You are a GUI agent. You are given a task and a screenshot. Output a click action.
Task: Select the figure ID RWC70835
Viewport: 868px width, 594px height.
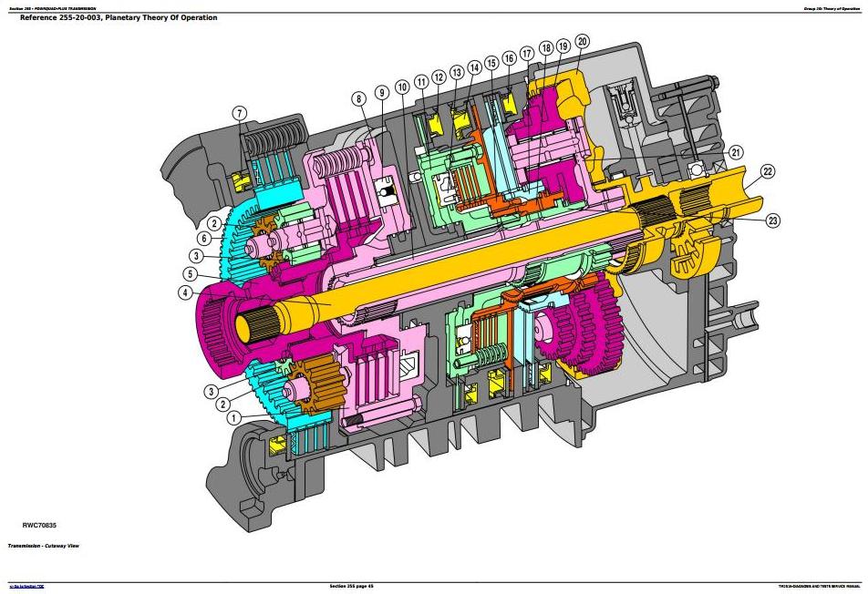tap(39, 526)
